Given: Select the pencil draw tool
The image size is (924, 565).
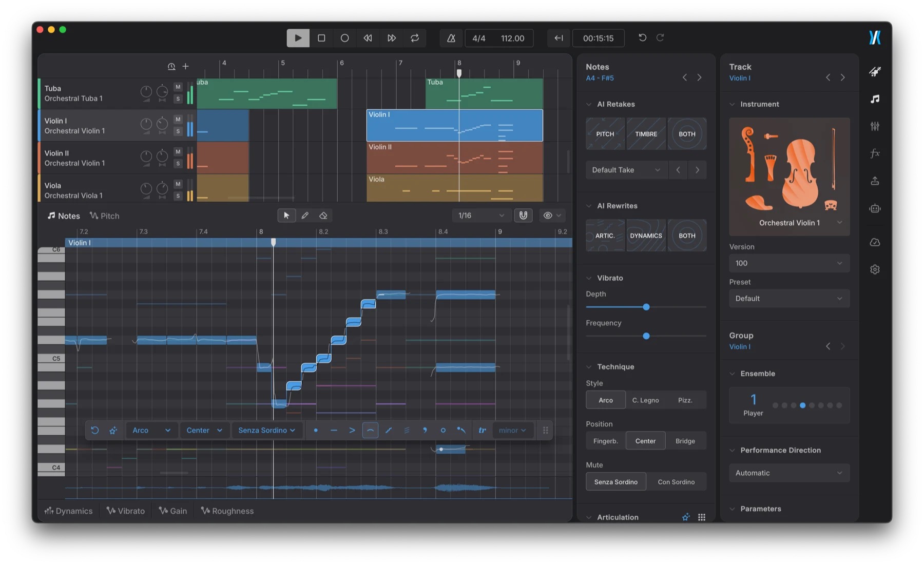Looking at the screenshot, I should pyautogui.click(x=305, y=216).
